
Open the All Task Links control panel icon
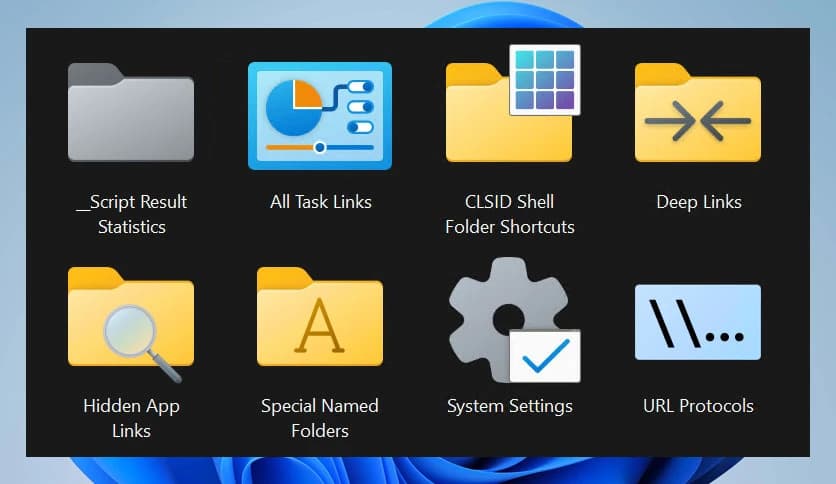click(x=319, y=114)
